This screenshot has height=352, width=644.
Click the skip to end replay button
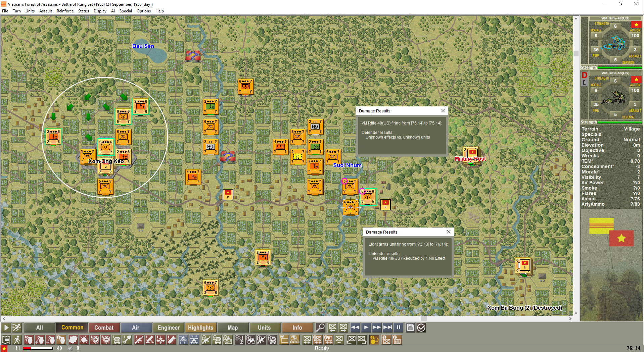coord(387,328)
